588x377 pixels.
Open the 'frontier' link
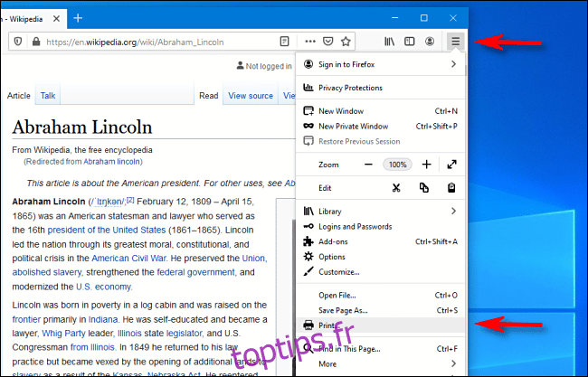26,319
